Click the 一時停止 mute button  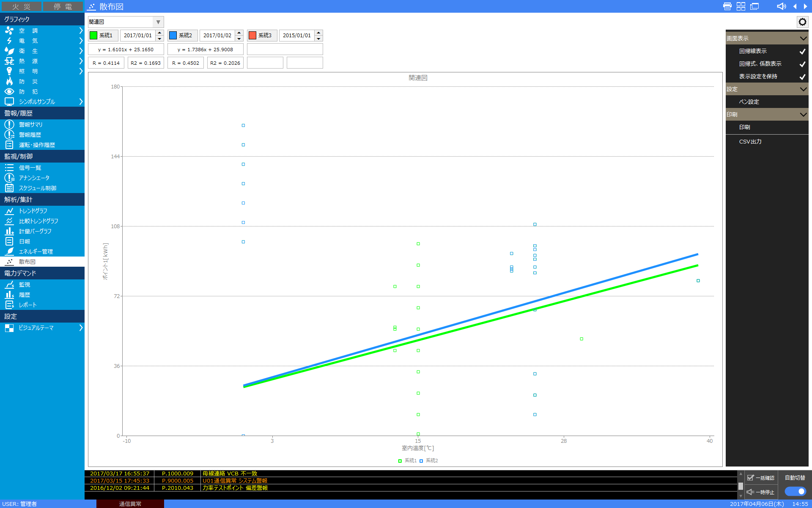click(761, 492)
